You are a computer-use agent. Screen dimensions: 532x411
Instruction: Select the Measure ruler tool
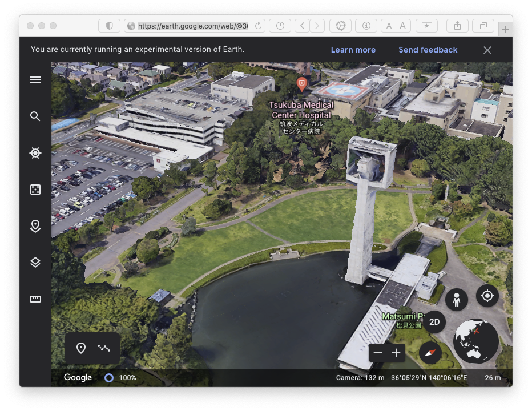(35, 299)
